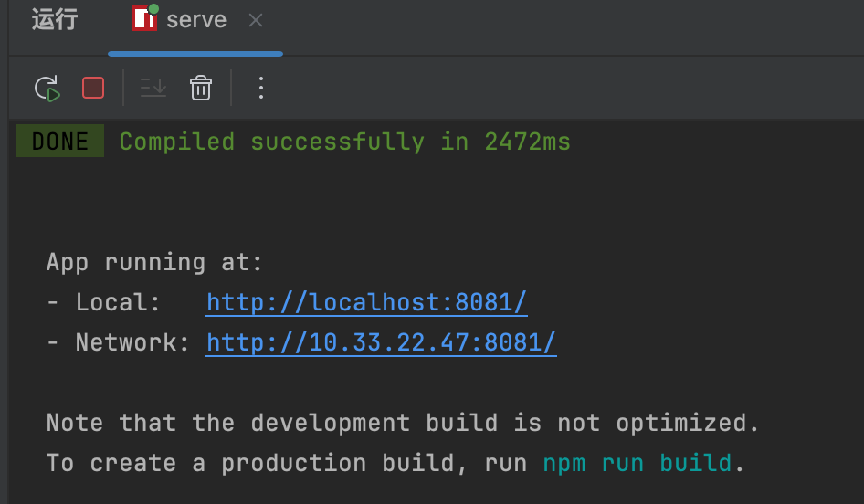Click the "Network:" label in console
This screenshot has width=864, height=504.
tap(132, 342)
